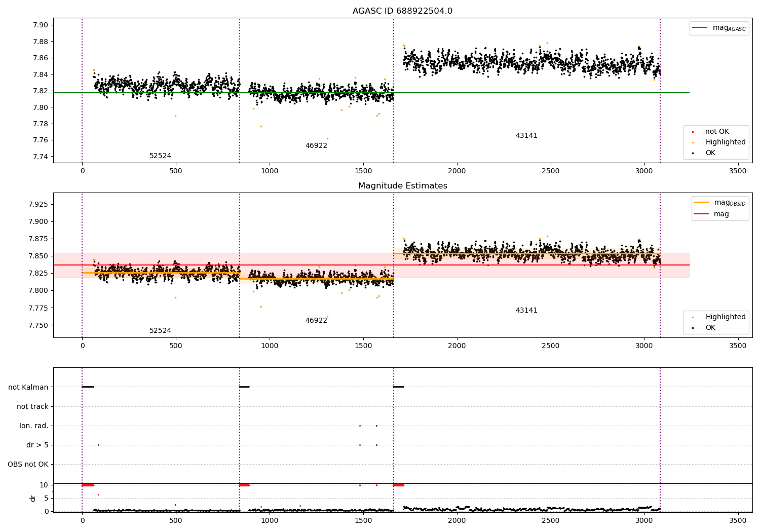Screen dimensions: 760x532
Task: Click the "43141" label in the top plot
Action: (x=526, y=136)
